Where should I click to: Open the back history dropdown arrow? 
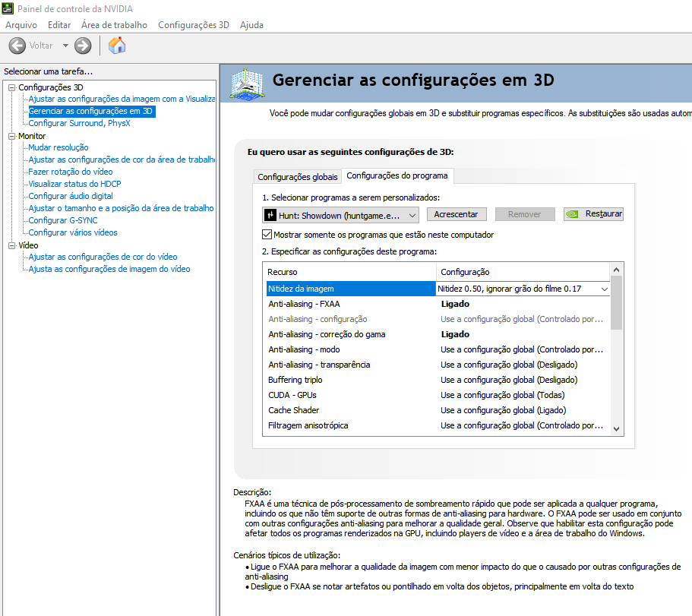pos(66,46)
